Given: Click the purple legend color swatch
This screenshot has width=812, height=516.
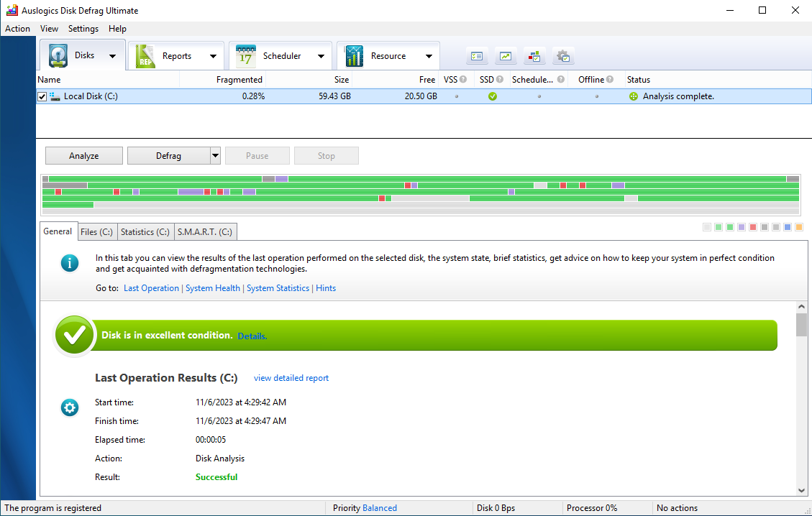Looking at the screenshot, I should pos(742,227).
